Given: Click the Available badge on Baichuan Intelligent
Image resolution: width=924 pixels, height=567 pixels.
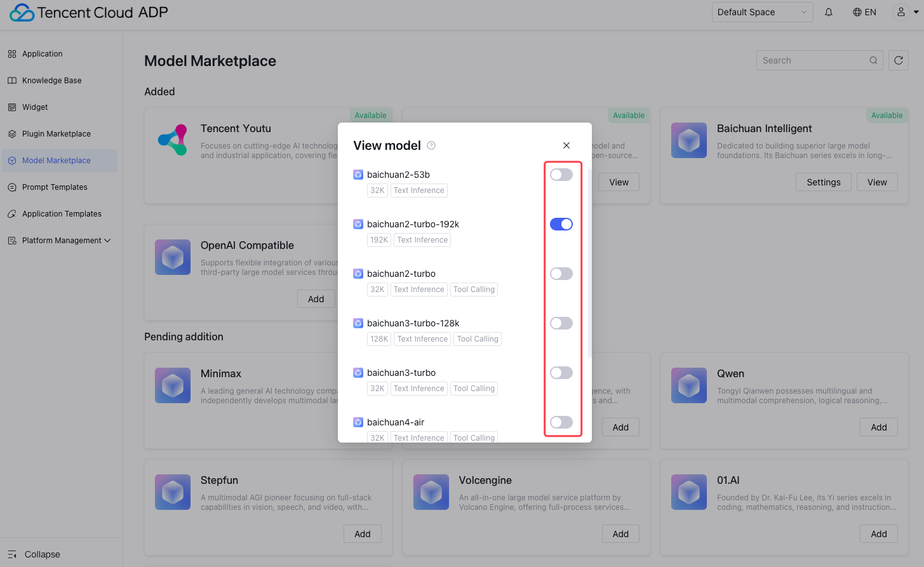Looking at the screenshot, I should click(887, 116).
